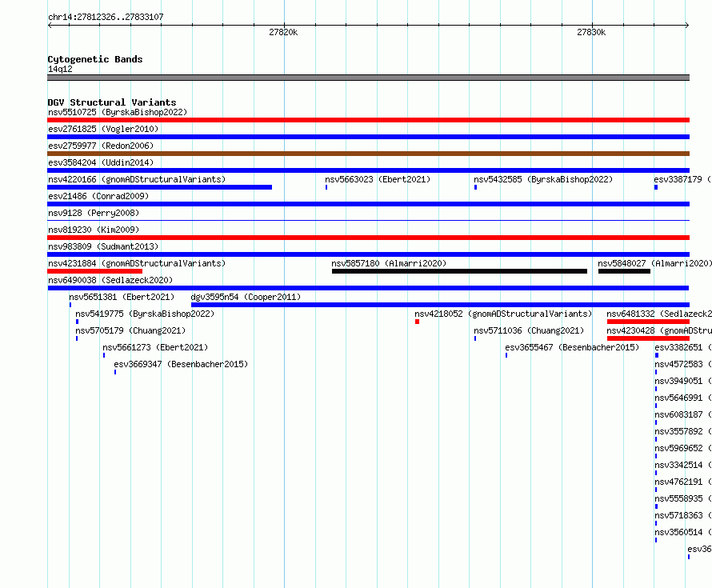This screenshot has width=712, height=588.
Task: Click the nsv5663023 (Ebert2021) label
Action: (378, 179)
